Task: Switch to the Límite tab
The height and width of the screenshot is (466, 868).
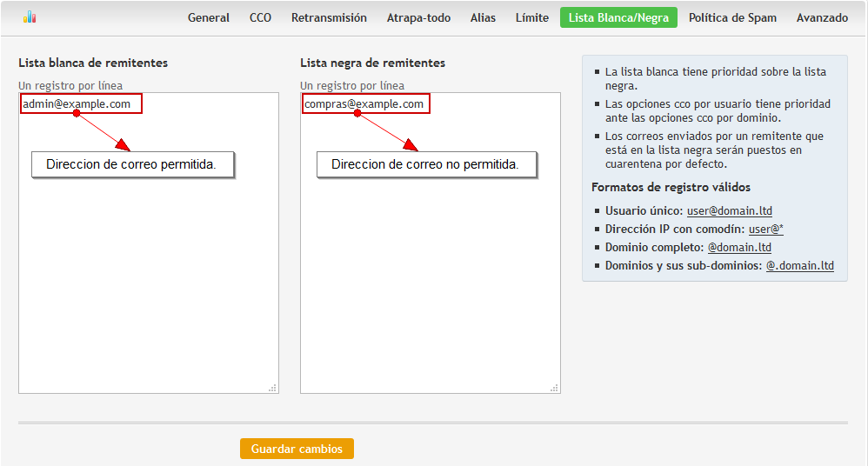Action: [x=532, y=17]
